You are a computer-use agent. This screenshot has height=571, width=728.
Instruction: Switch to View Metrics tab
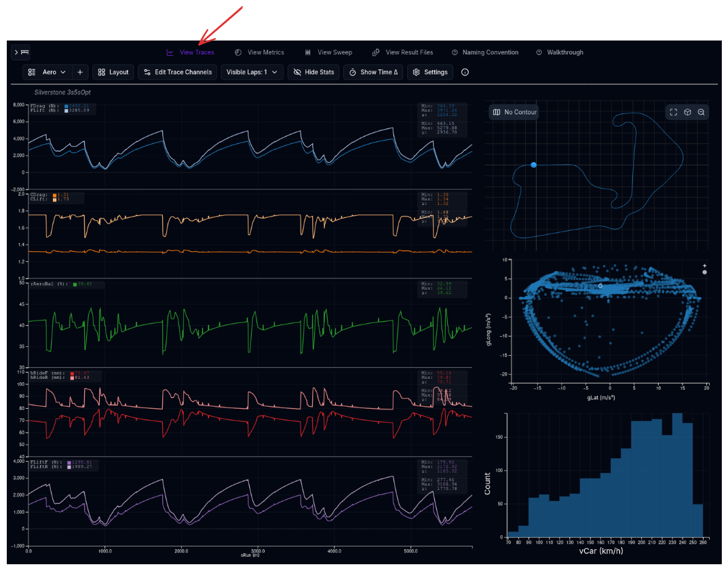[x=260, y=52]
